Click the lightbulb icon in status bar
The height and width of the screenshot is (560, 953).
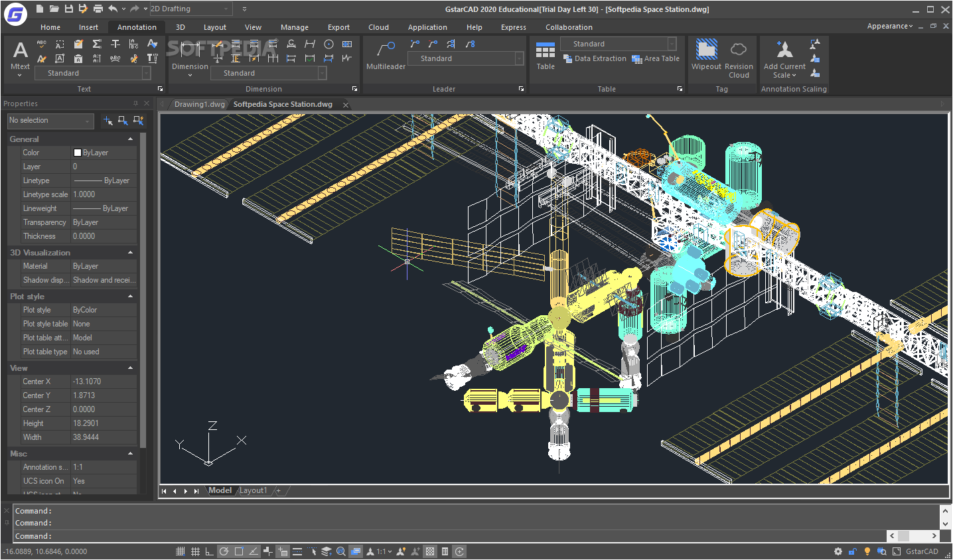867,551
